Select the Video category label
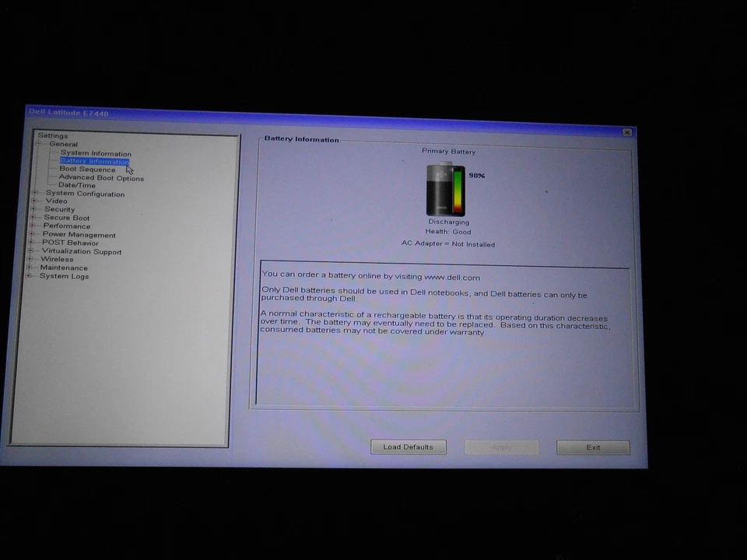This screenshot has width=747, height=560. (56, 201)
